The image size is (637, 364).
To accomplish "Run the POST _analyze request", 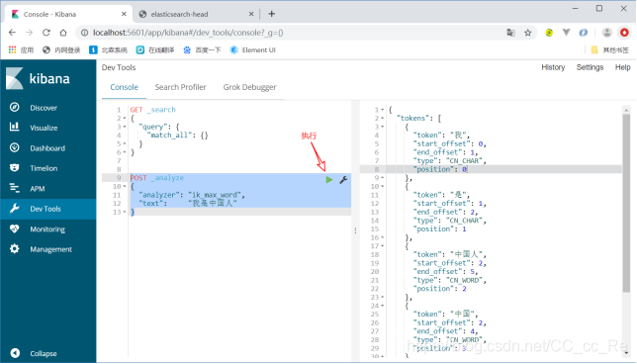I will click(329, 180).
